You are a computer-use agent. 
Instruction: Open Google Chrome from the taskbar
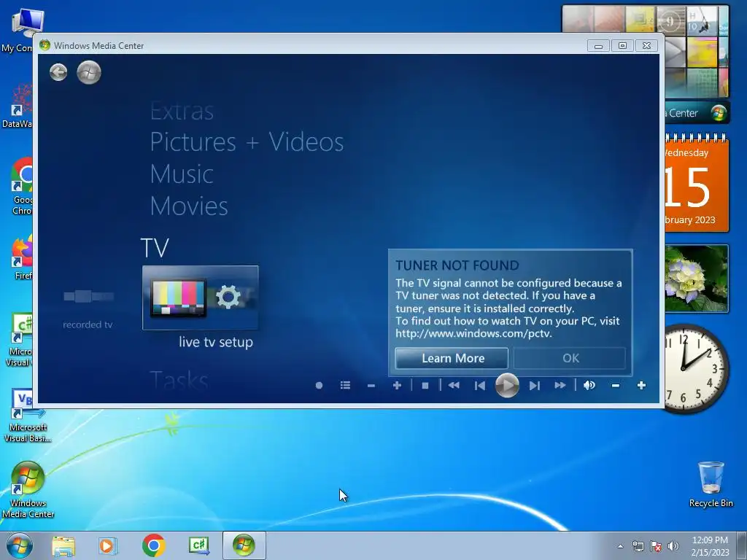click(x=153, y=545)
